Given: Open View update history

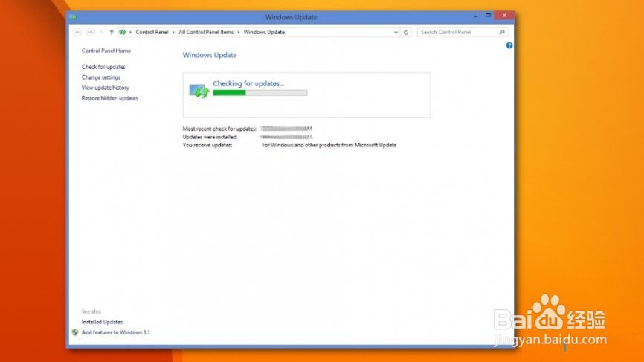Looking at the screenshot, I should [105, 88].
